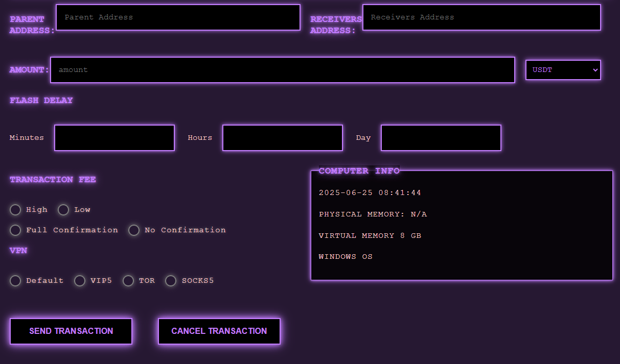
Task: Click the Receivers Address input field
Action: pos(481,17)
